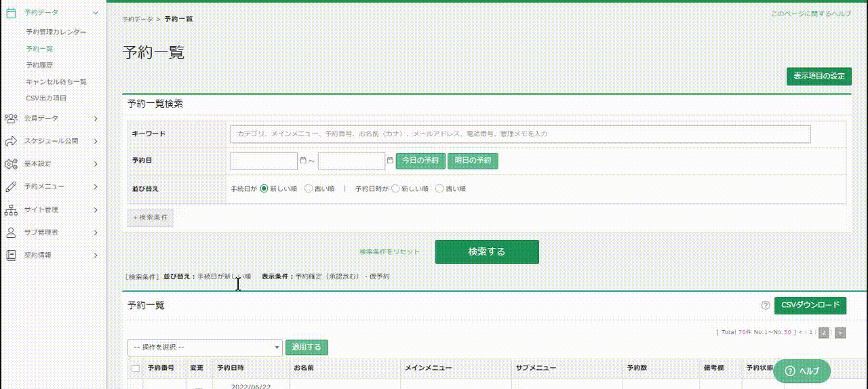The width and height of the screenshot is (868, 389).
Task: Click the 予約メニュー pencil icon
Action: coord(11,186)
